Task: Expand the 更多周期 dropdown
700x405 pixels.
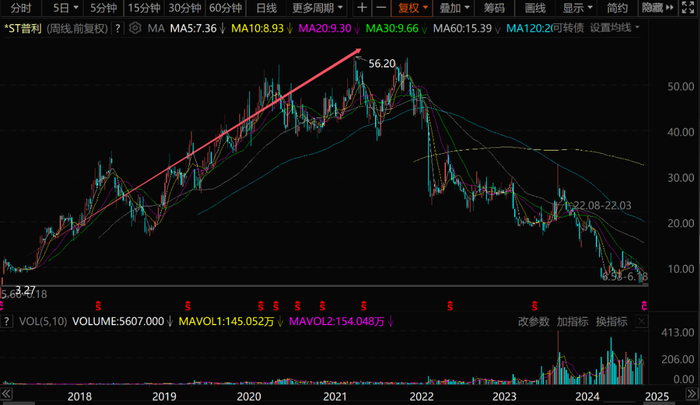Action: click(317, 8)
